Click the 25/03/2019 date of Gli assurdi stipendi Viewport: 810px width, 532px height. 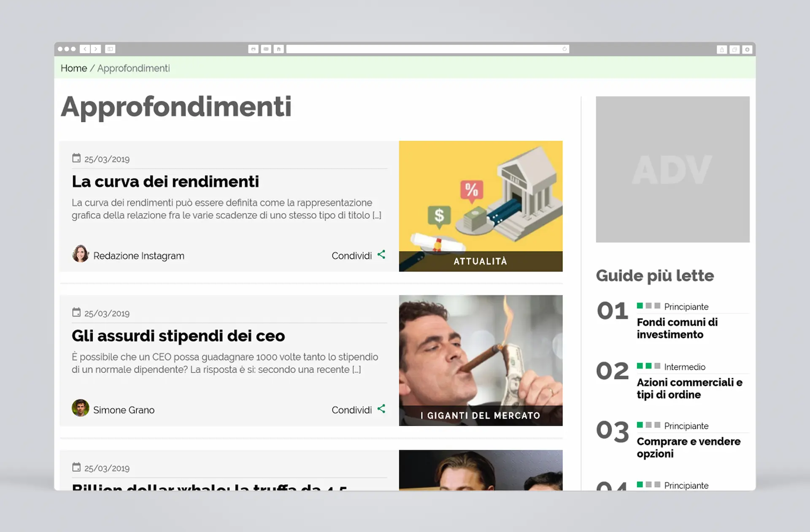[x=107, y=314]
